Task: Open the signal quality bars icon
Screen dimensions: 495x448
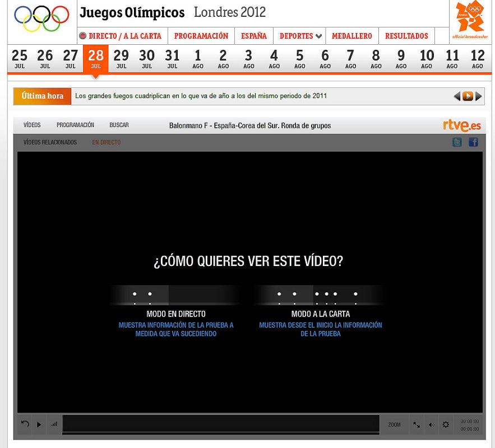Action: click(x=54, y=424)
